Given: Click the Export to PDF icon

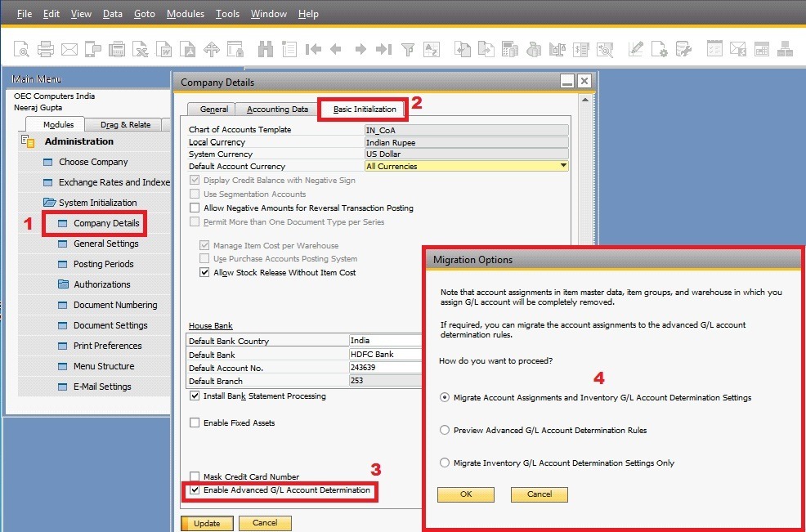Looking at the screenshot, I should point(186,49).
